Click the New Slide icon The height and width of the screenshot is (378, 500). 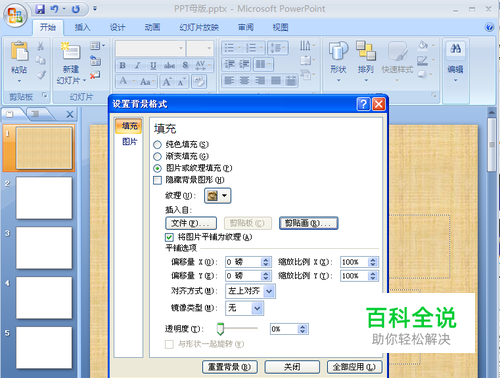(70, 51)
